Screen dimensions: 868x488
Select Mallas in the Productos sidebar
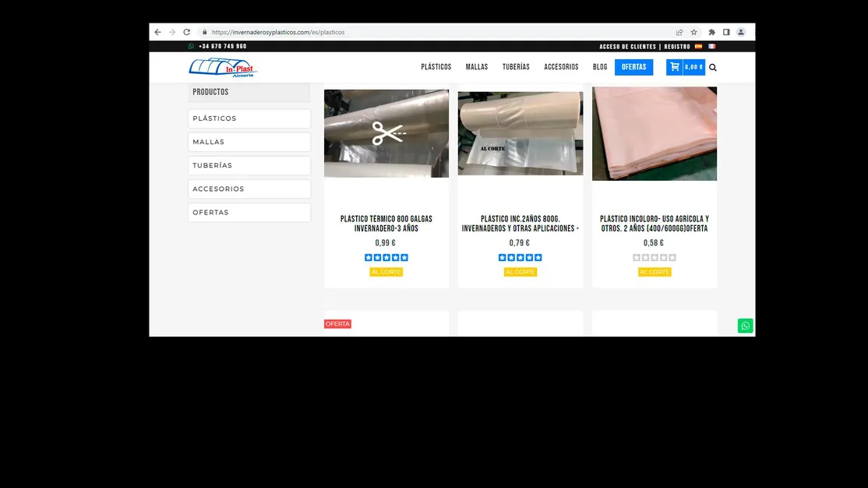coord(249,142)
